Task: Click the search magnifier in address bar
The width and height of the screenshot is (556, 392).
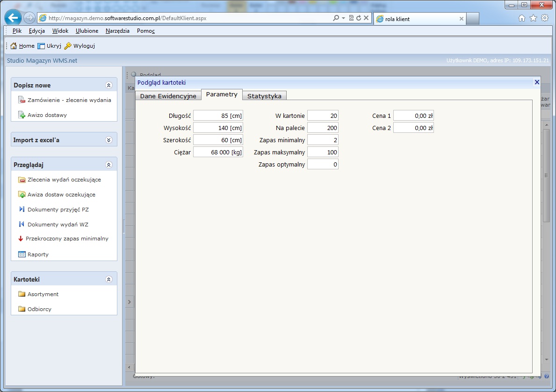Action: (336, 18)
